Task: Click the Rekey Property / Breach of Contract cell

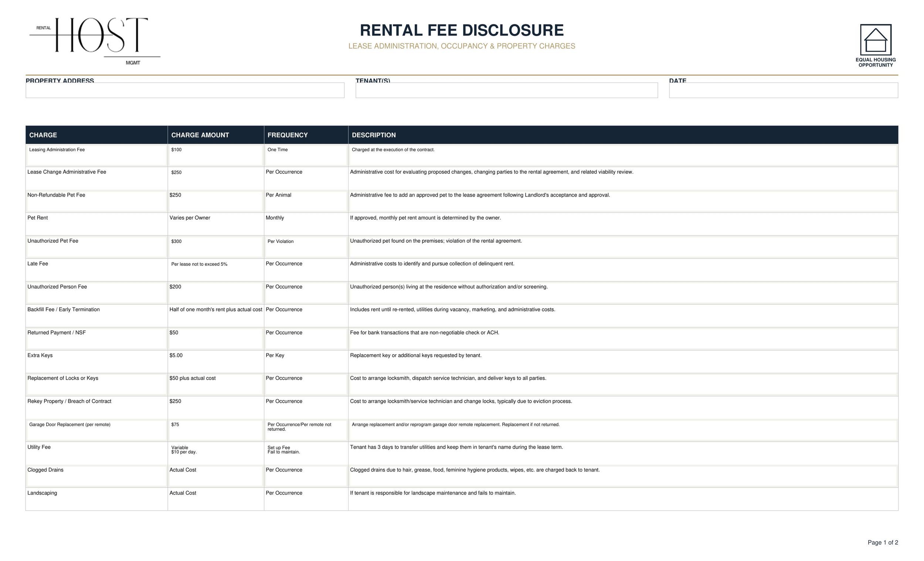Action: coord(97,408)
